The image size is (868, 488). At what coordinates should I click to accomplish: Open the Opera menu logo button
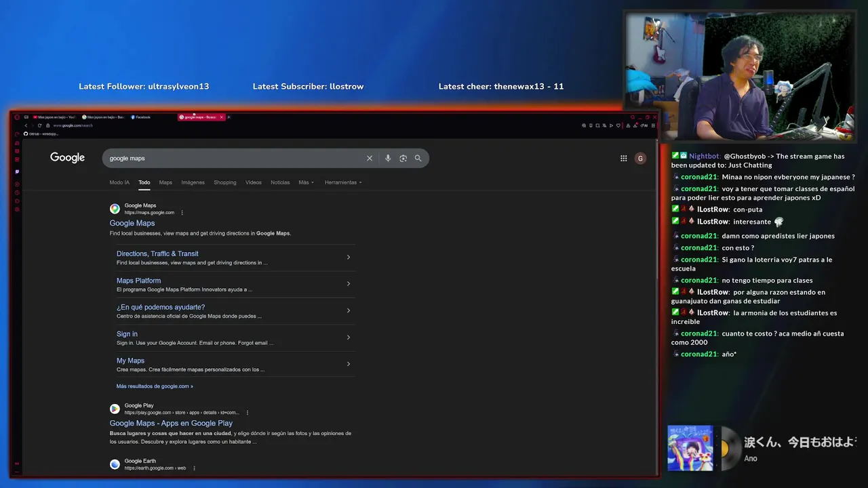[x=17, y=117]
